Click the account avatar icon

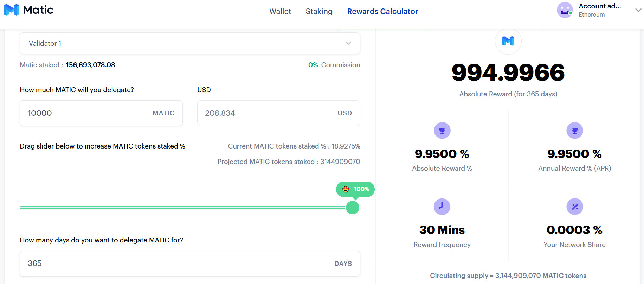(565, 10)
